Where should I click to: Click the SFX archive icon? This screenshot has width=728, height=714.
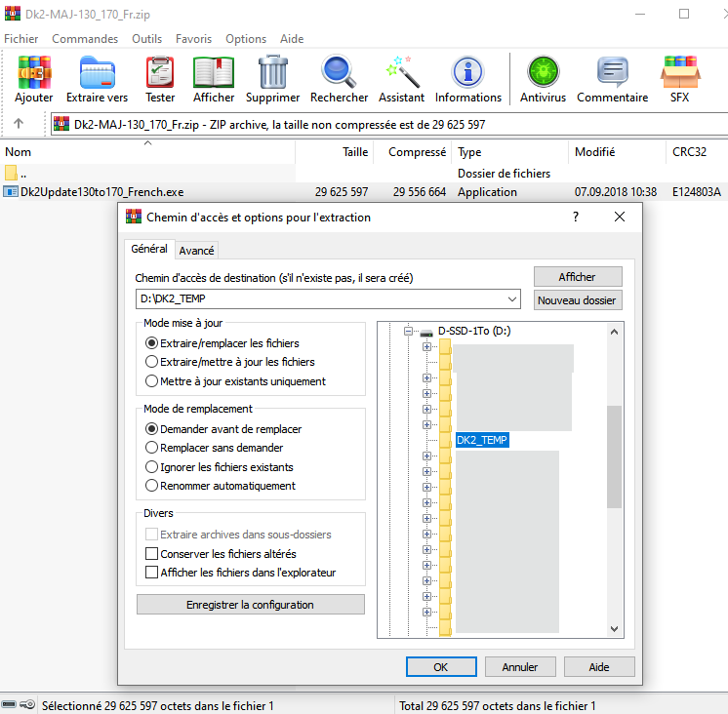[680, 72]
